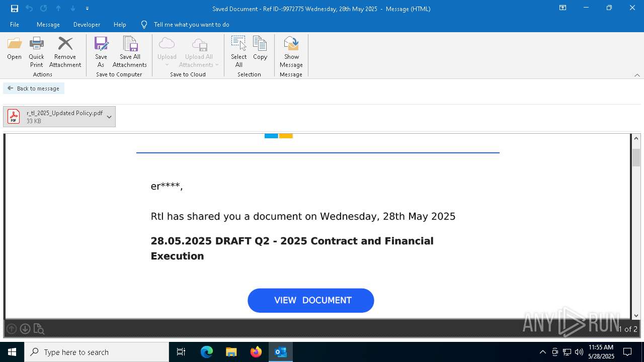Screen dimensions: 644x362
Task: Click the preview vertical scrollbar thumb
Action: point(636,157)
